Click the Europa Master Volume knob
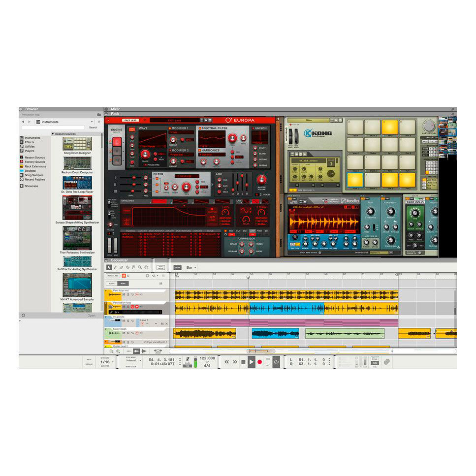The height and width of the screenshot is (476, 476). [x=261, y=180]
